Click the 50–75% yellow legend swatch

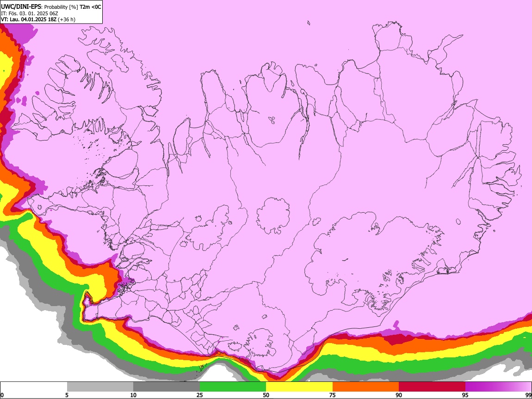299,387
